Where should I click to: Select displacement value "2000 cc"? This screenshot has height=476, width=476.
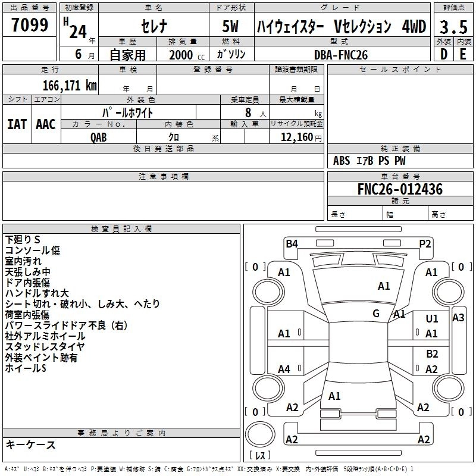[187, 55]
